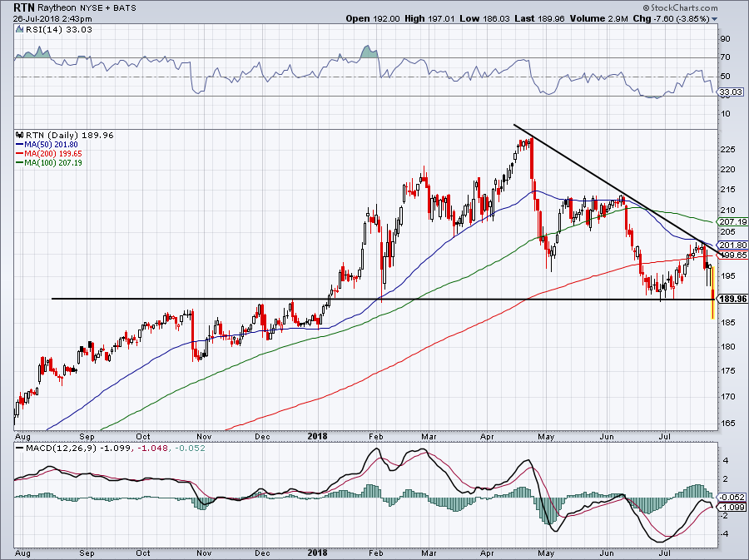The height and width of the screenshot is (560, 749).
Task: Click the -1.048 signal value in MACD legend
Action: [153, 448]
